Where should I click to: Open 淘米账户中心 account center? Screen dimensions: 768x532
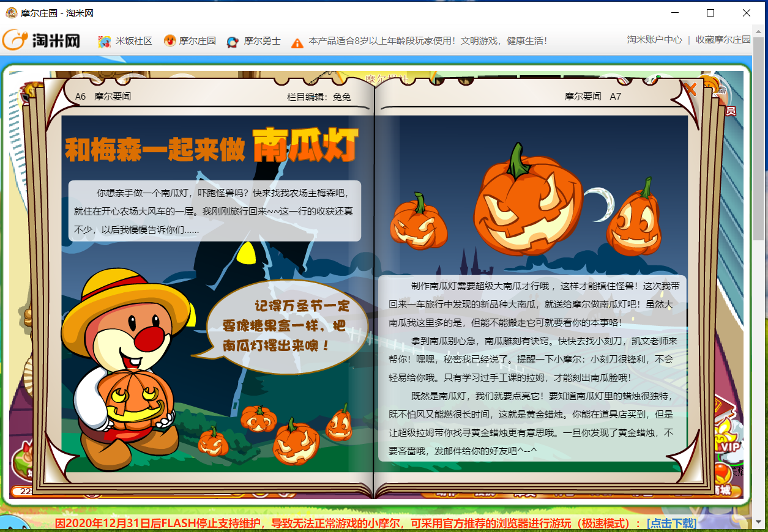click(x=654, y=40)
